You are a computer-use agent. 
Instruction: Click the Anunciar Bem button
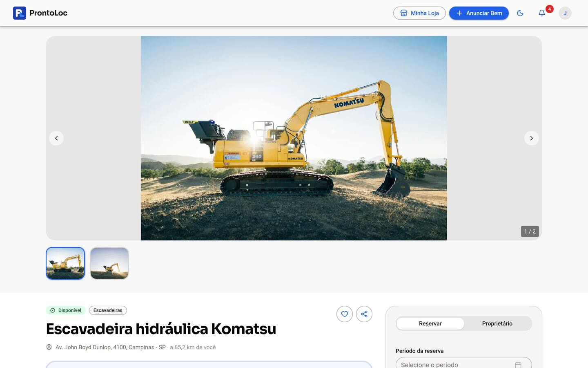(x=479, y=13)
